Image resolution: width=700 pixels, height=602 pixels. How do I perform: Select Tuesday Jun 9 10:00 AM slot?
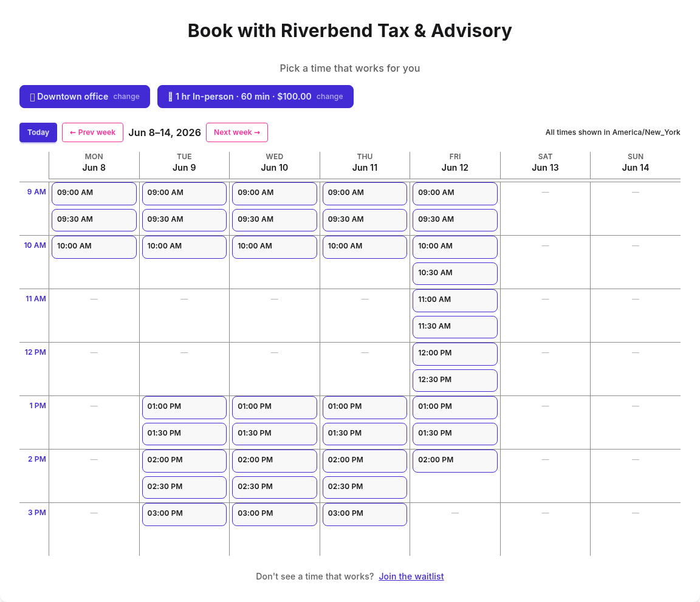(184, 247)
